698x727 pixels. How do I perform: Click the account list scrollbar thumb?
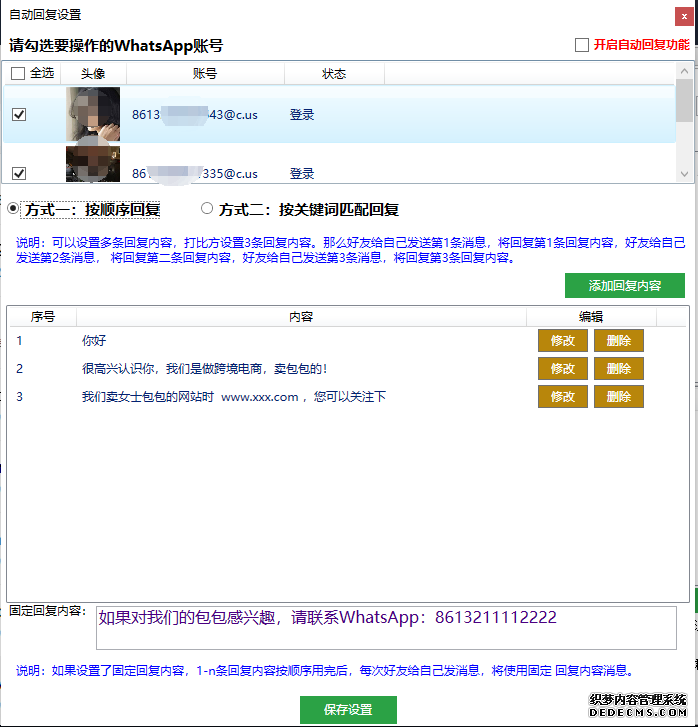click(x=684, y=100)
